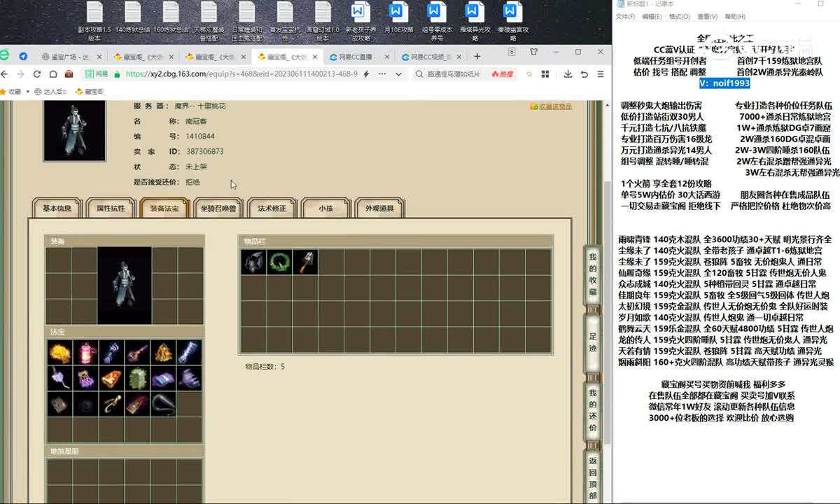Select the axe item in inventory
The height and width of the screenshot is (504, 840).
tap(304, 262)
